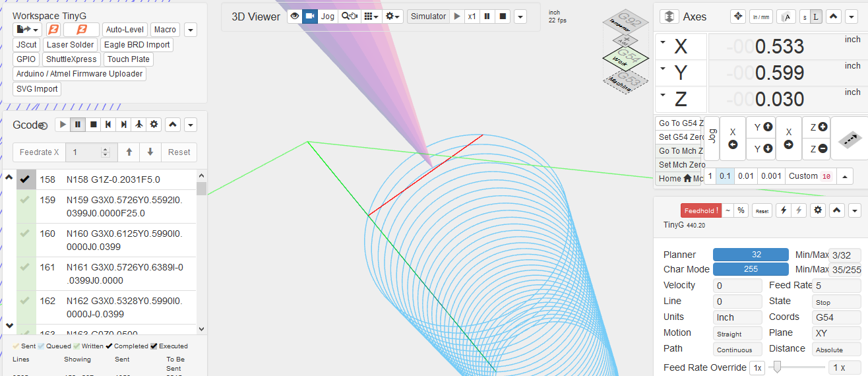Click the airplane icon in Gcode toolbar
Screen dimensions: 868x376
coord(139,124)
